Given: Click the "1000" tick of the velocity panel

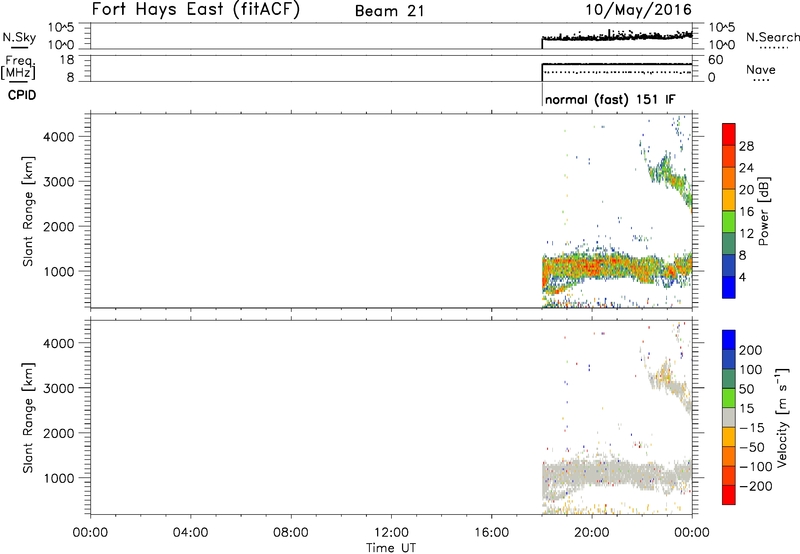Looking at the screenshot, I should [59, 478].
